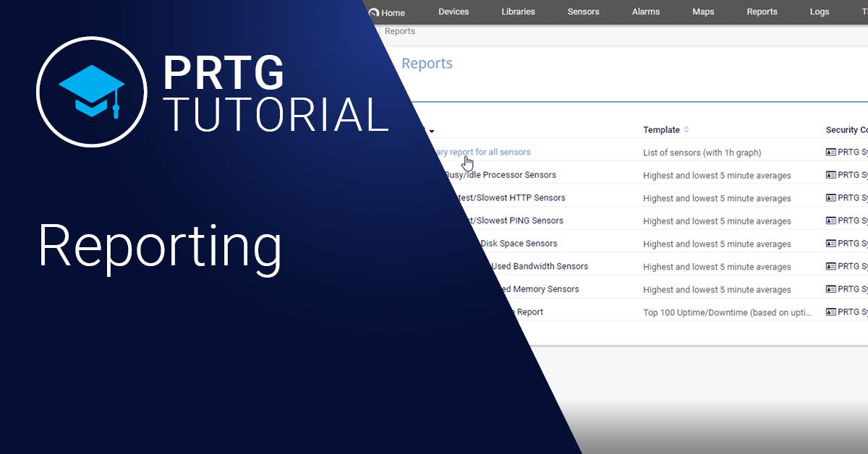This screenshot has width=868, height=454.
Task: Click the badge icon on the Disk Space row
Action: pyautogui.click(x=830, y=244)
